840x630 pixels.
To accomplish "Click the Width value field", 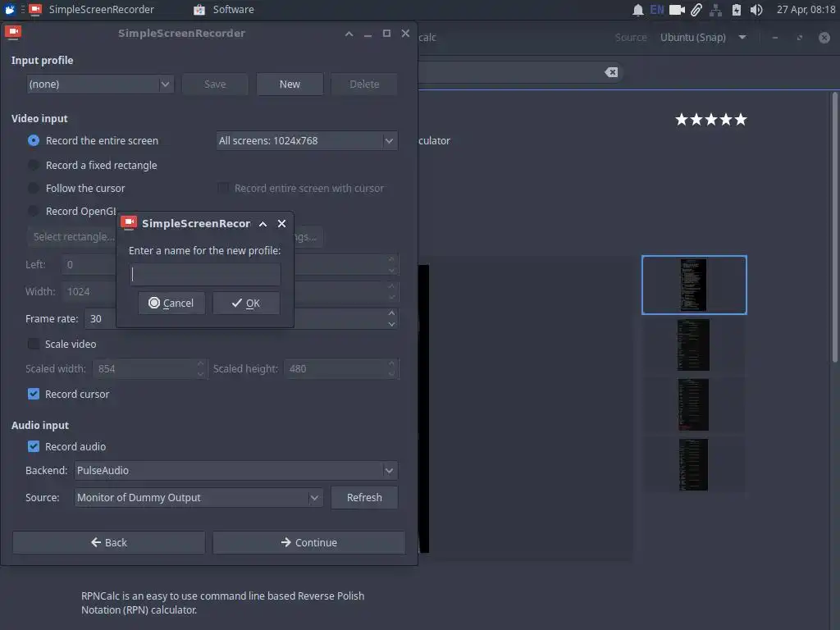I will tap(89, 292).
